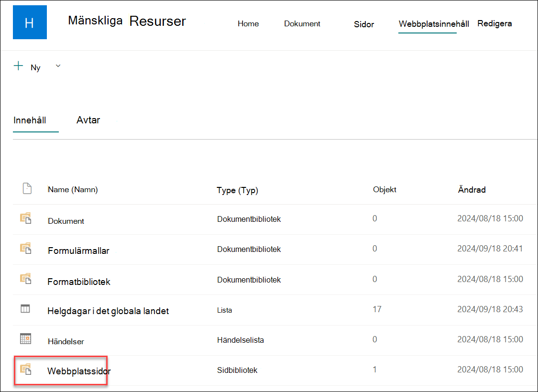
Task: Click the calendar icon for Händelser row
Action: [25, 338]
